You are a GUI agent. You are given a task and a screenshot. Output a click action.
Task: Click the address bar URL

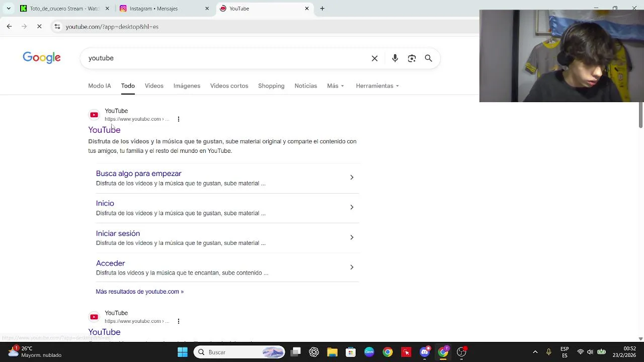pyautogui.click(x=112, y=27)
